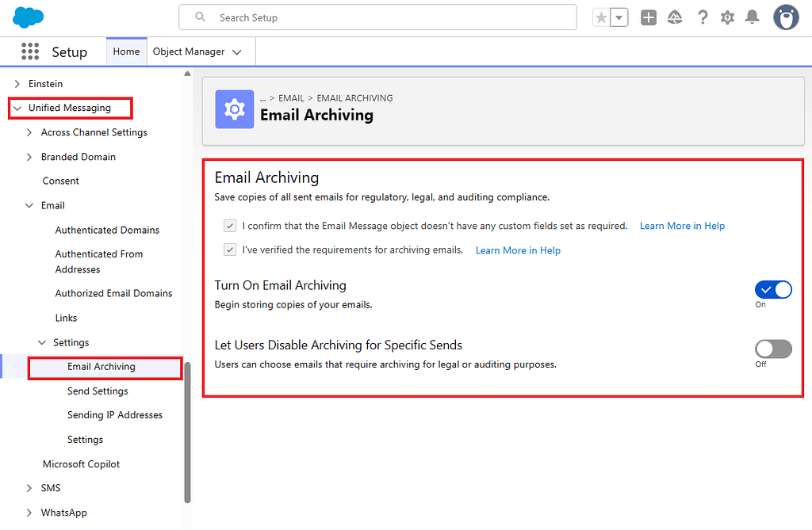Focus the Search Setup field
Image resolution: width=812 pixels, height=530 pixels.
click(x=377, y=17)
